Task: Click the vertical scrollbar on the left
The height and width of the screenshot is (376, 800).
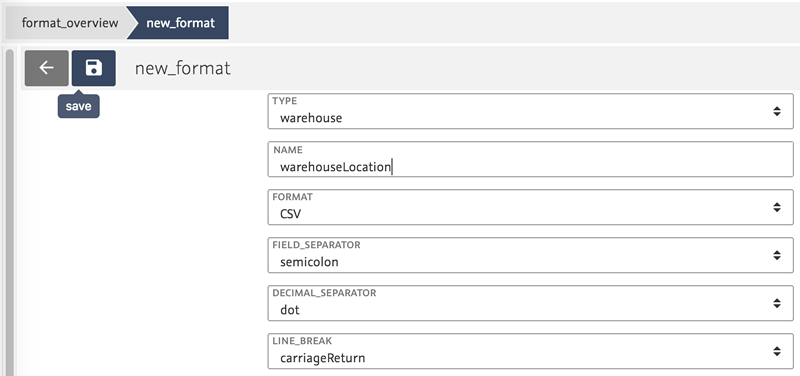Action: [x=10, y=212]
